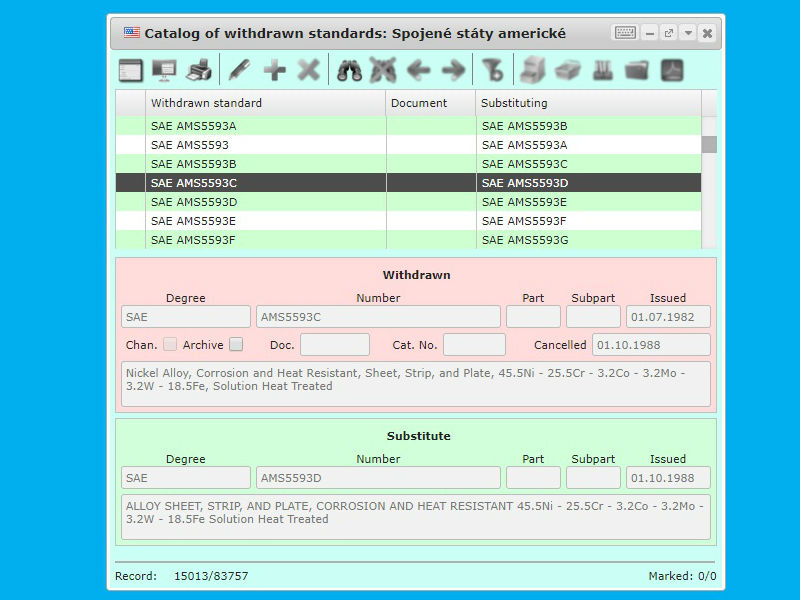Cancel search with crossed-out binoculars icon
This screenshot has width=800, height=600.
(383, 70)
